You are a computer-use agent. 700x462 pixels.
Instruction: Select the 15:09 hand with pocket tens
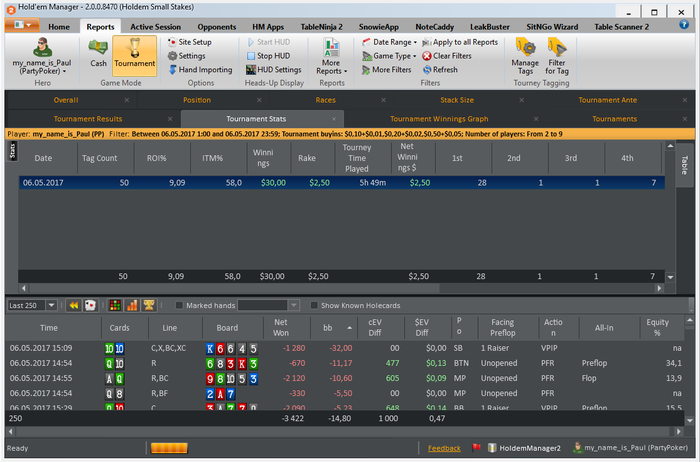click(x=345, y=348)
